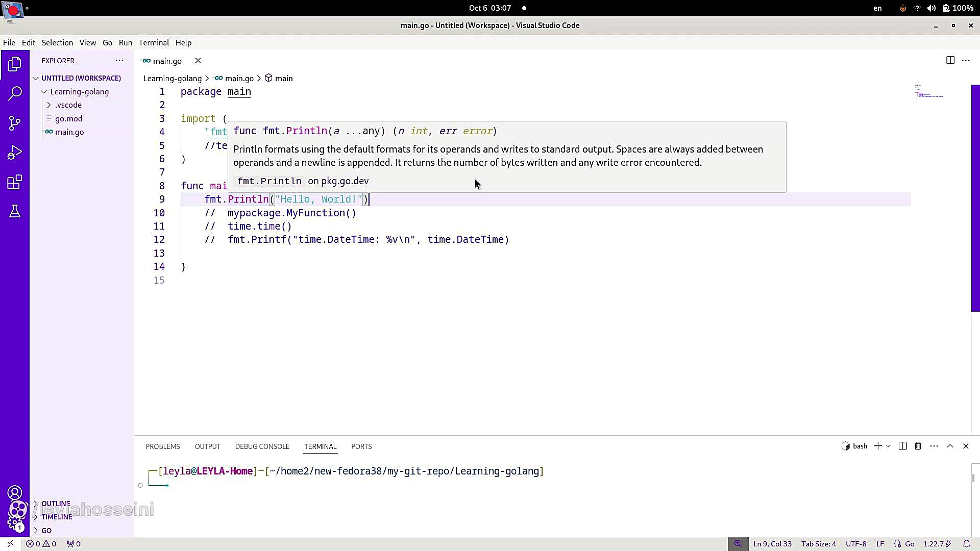Split the editor to the right
Screen dimensions: 980x551
[x=950, y=60]
